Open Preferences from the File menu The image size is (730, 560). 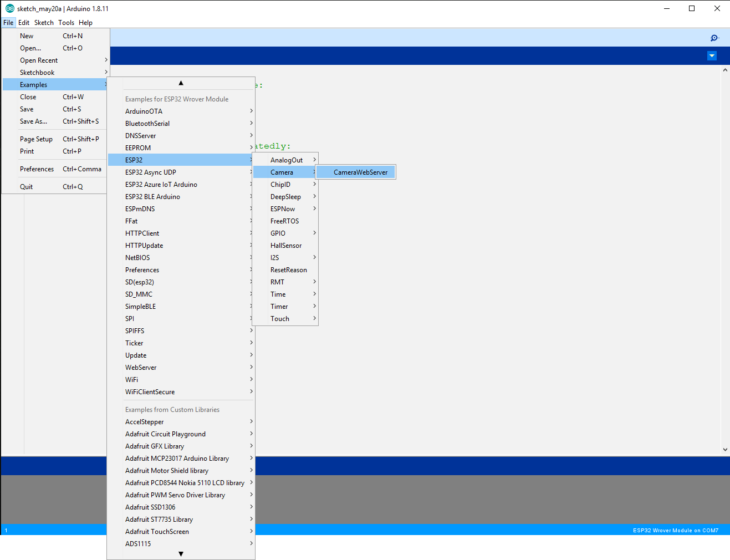click(55, 169)
